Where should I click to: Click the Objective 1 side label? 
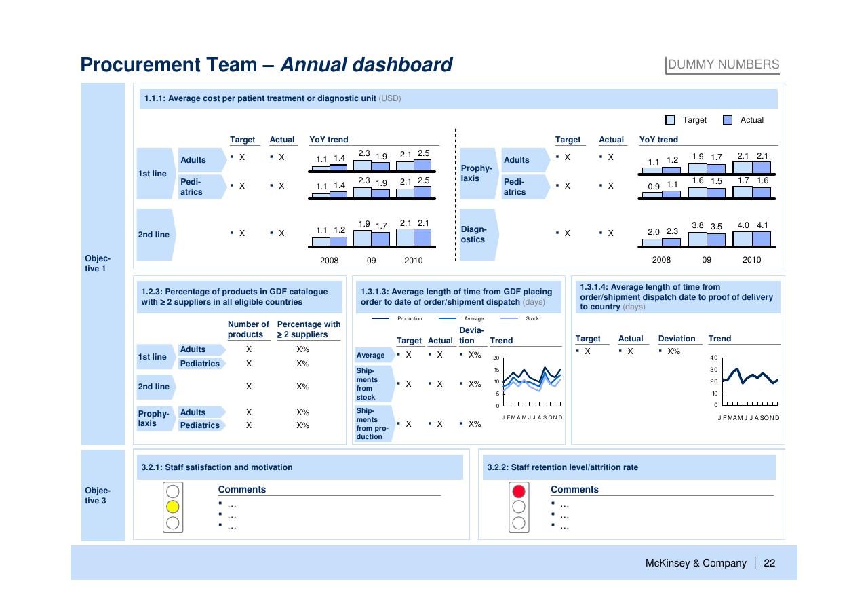(103, 263)
